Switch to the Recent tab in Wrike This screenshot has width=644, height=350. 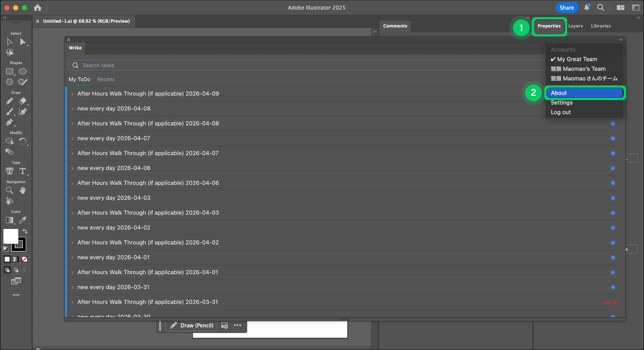[x=106, y=79]
